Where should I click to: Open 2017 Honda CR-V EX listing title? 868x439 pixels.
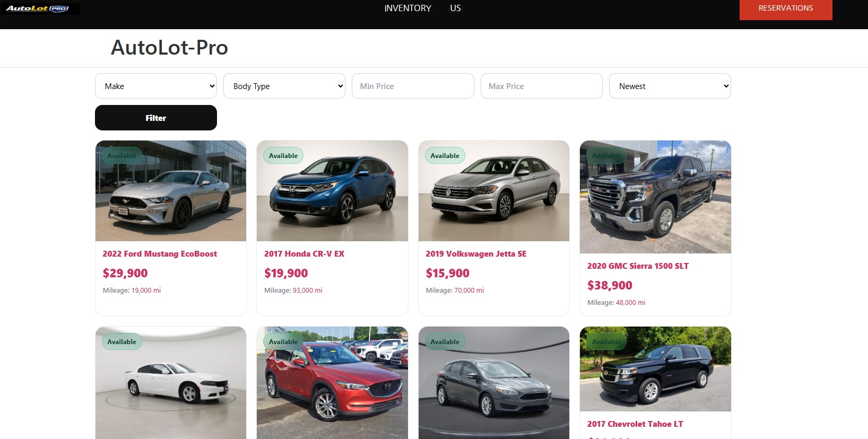click(304, 254)
